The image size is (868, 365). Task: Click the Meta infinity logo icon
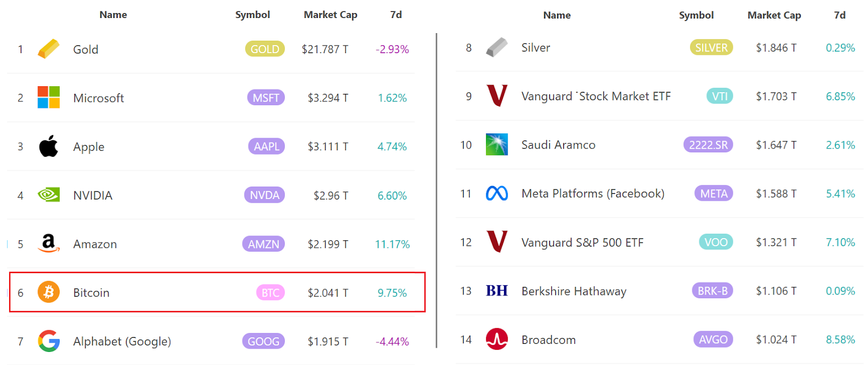(x=496, y=193)
